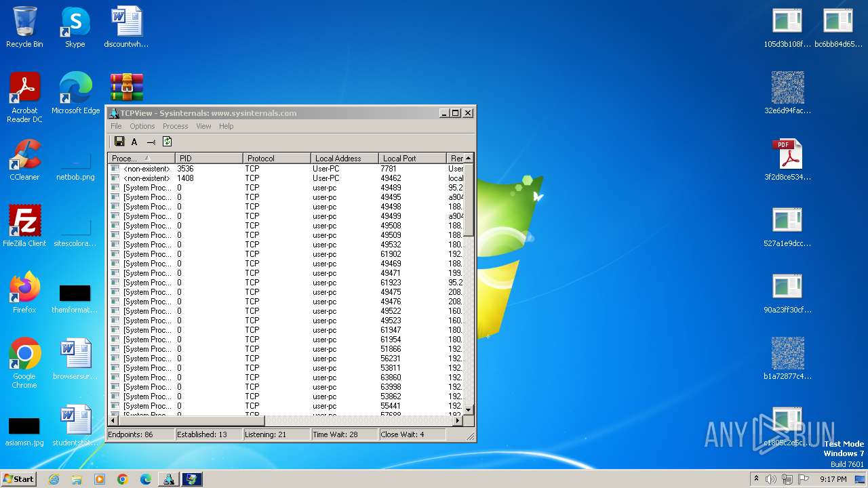Select the Acrobat Reader DC desktop icon
The height and width of the screenshot is (488, 868).
pyautogui.click(x=24, y=98)
